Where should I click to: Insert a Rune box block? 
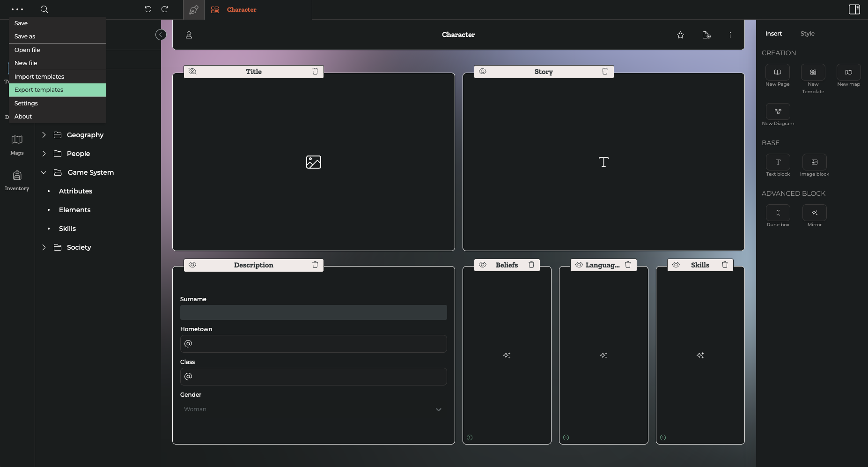pyautogui.click(x=778, y=213)
